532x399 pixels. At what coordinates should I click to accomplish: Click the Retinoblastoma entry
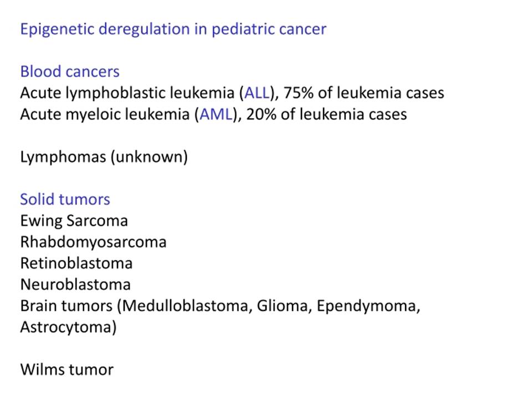(x=76, y=264)
